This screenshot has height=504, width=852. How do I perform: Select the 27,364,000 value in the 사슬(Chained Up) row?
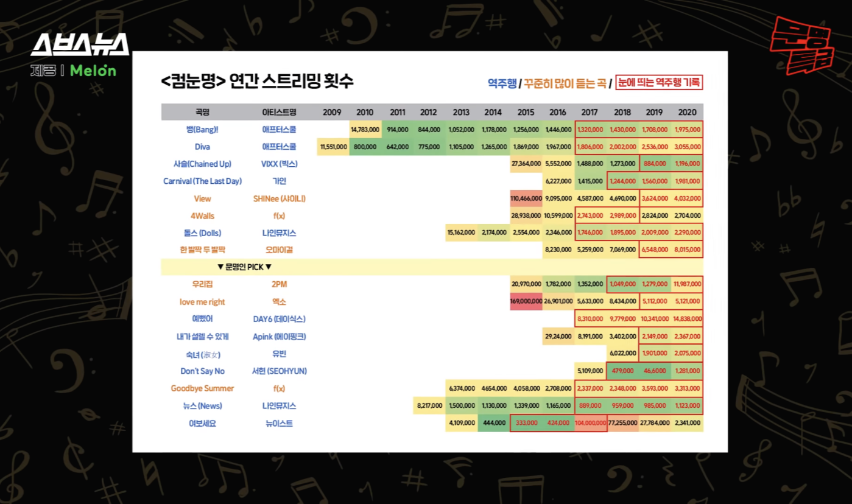526,164
